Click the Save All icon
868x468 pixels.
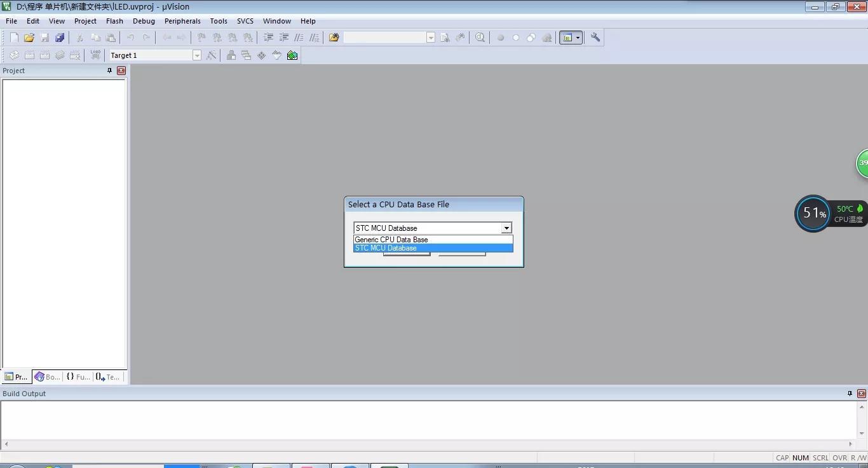pyautogui.click(x=60, y=38)
